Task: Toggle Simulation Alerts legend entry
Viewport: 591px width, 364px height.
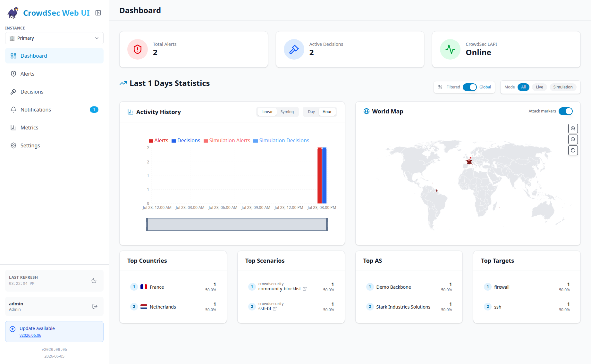Action: click(x=227, y=141)
